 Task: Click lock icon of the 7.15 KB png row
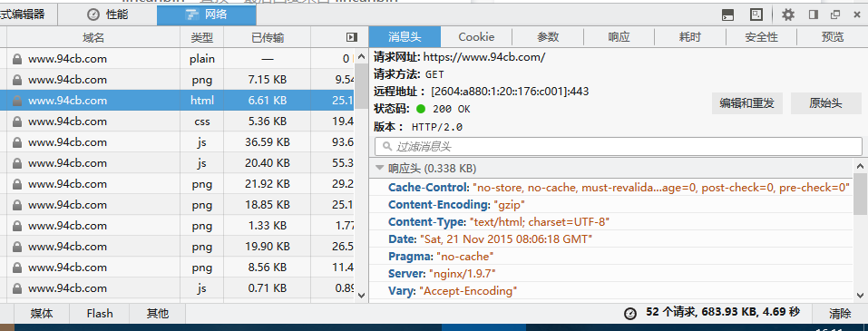coord(16,80)
